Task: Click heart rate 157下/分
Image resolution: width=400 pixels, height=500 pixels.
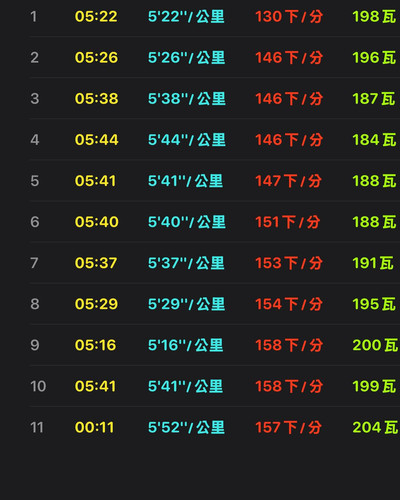Action: [288, 427]
